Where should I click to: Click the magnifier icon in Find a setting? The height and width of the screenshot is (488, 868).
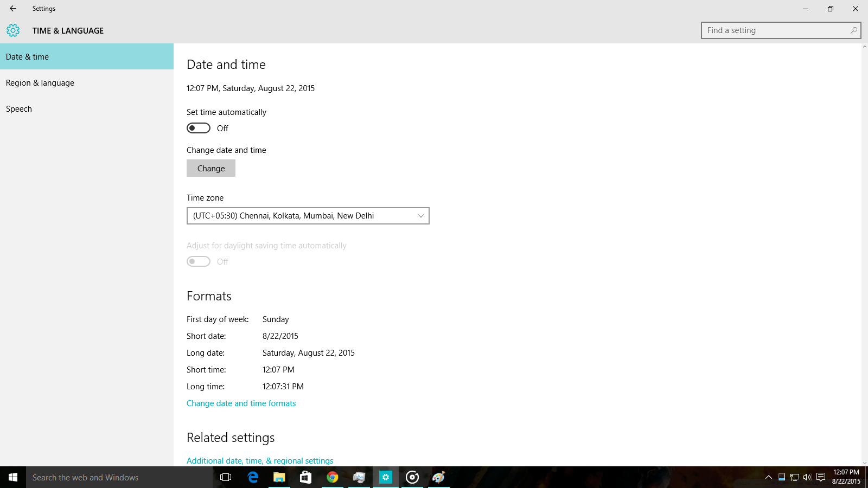coord(853,30)
